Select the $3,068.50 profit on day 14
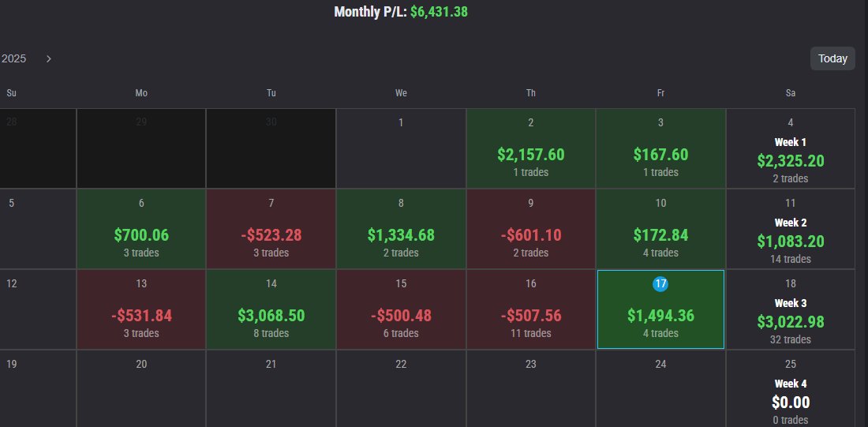Viewport: 868px width, 427px height. tap(271, 316)
